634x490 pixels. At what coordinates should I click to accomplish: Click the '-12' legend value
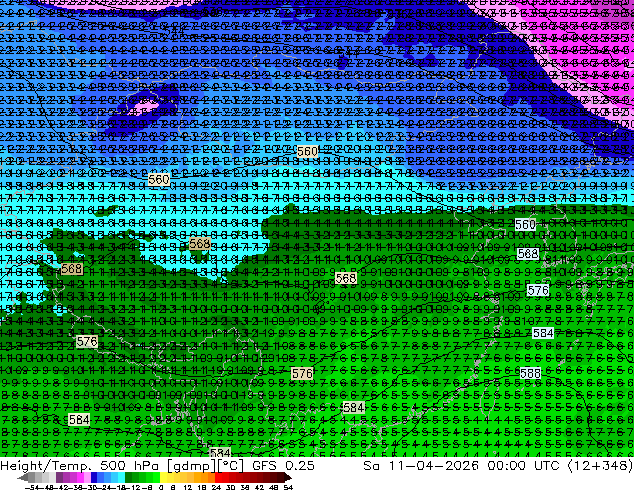click(134, 487)
